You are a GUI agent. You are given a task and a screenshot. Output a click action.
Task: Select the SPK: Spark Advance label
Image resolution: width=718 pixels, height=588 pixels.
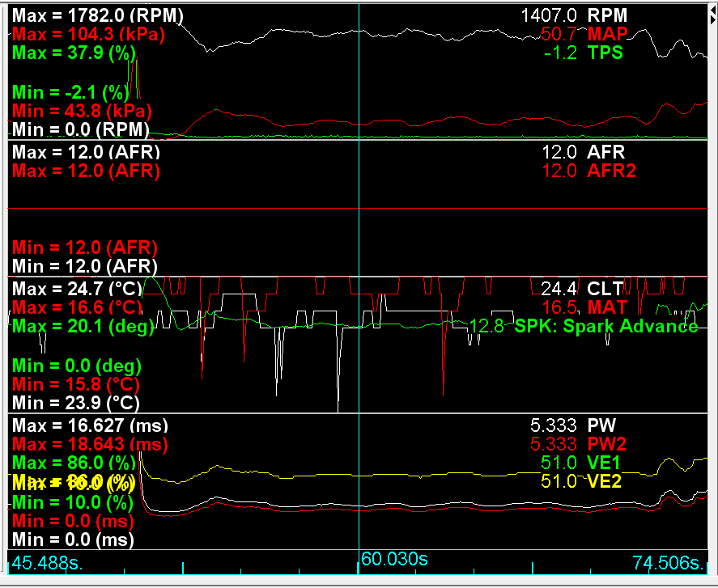click(x=606, y=327)
